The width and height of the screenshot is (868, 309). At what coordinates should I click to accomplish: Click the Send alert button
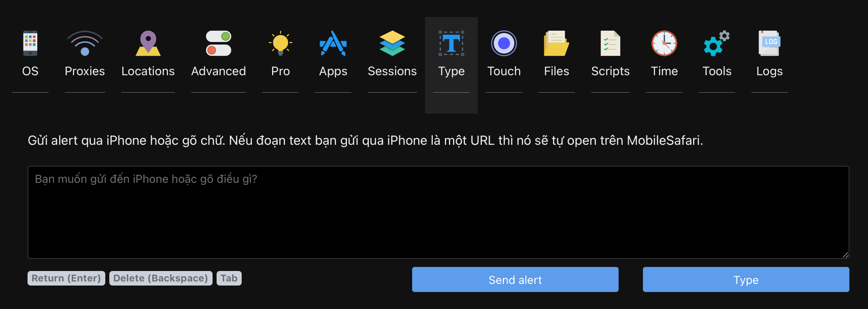point(515,279)
